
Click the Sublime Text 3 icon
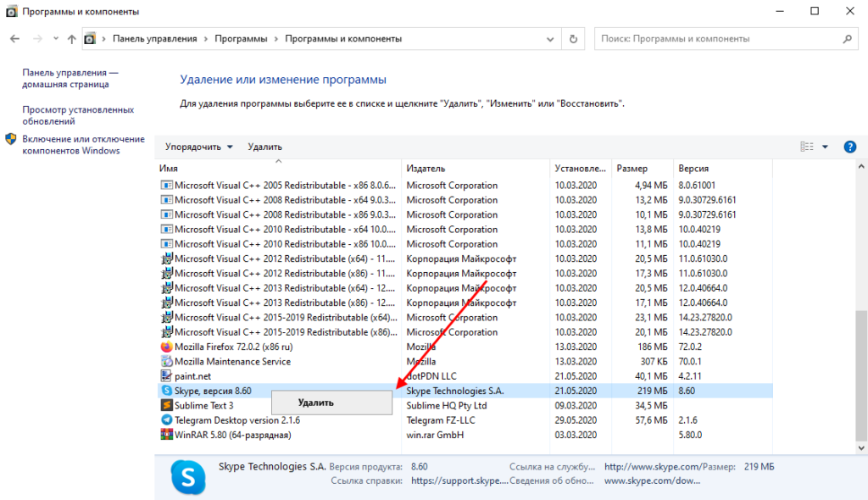(x=166, y=406)
